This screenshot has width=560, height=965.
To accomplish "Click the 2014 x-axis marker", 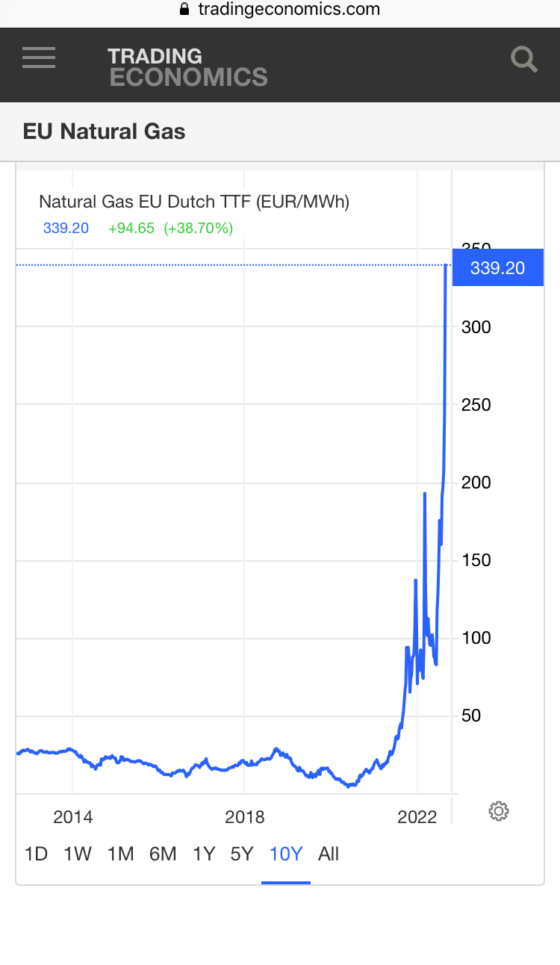I will 73,817.
